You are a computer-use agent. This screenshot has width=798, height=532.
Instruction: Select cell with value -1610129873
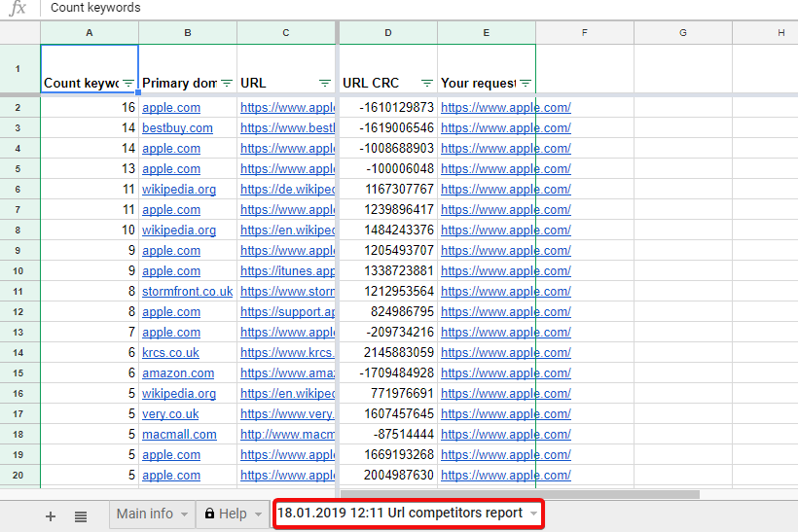tap(388, 107)
